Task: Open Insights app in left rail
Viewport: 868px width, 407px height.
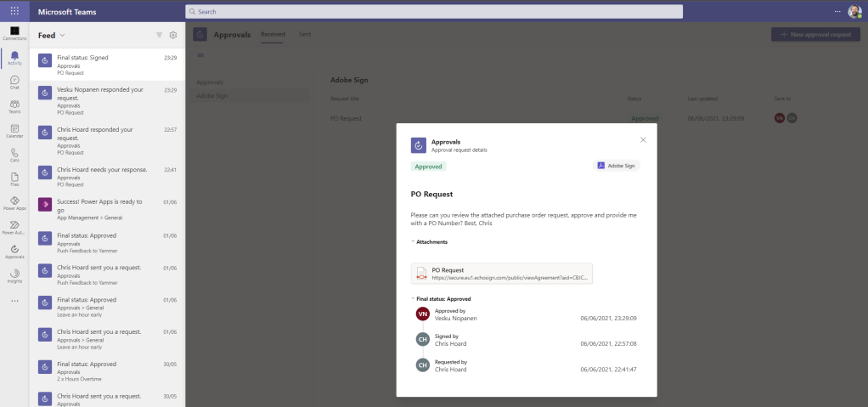Action: 14,274
